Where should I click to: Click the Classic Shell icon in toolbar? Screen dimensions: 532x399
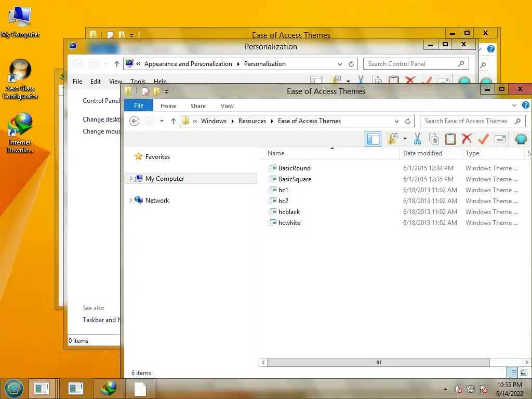(x=521, y=138)
